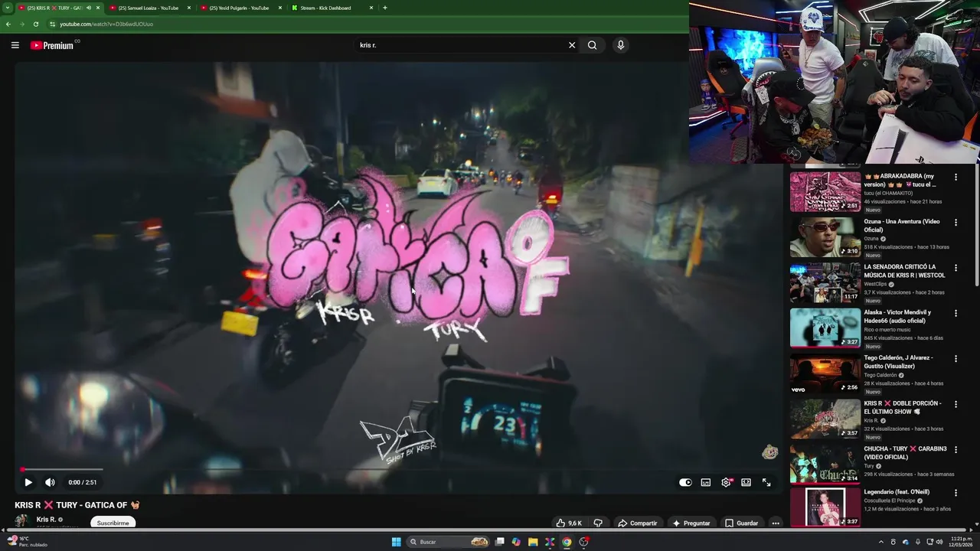The height and width of the screenshot is (551, 980).
Task: Open File Explorer from the taskbar
Action: pos(533,542)
